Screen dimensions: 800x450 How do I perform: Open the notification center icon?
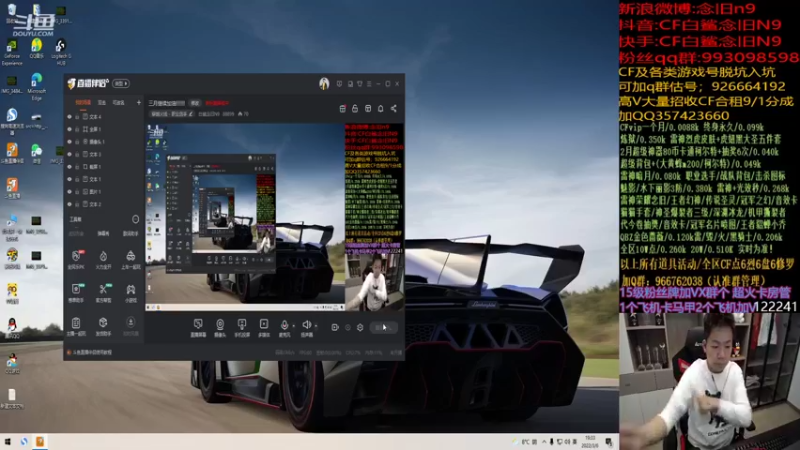pos(609,442)
